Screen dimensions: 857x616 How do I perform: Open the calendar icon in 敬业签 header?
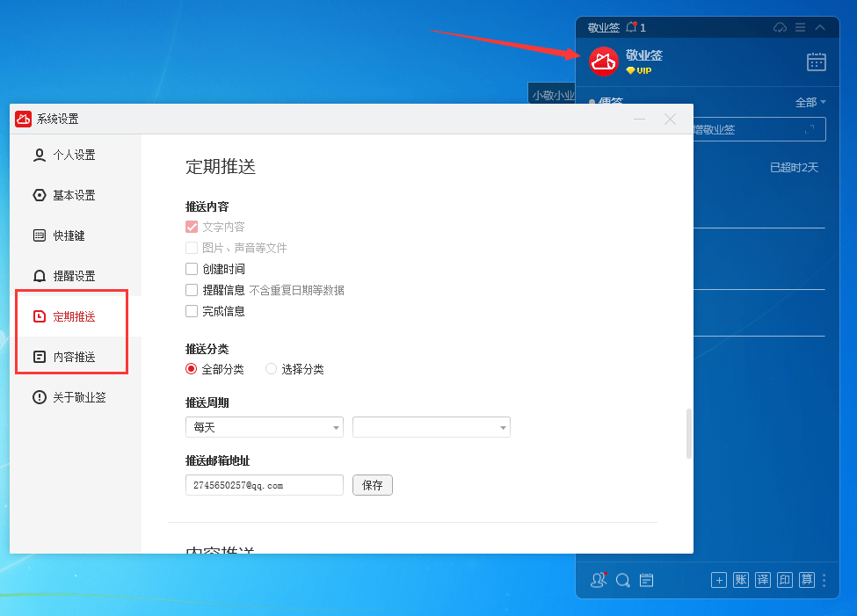point(816,62)
